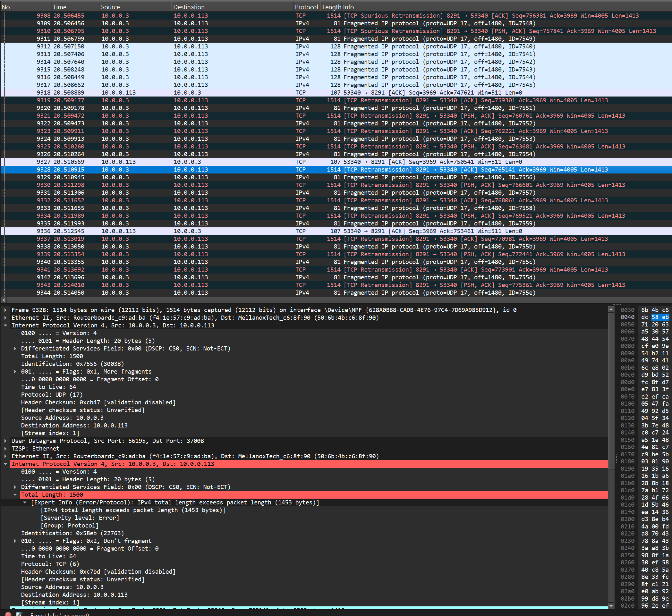Select hex offset row 0100
672x616 pixels.
pyautogui.click(x=627, y=404)
